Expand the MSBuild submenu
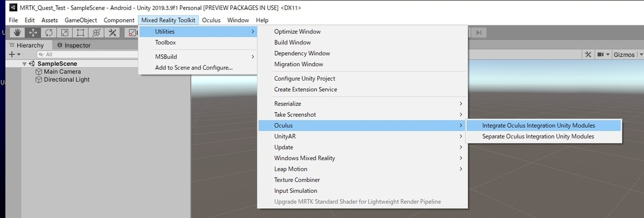Viewport: 644px width, 218px height. (x=198, y=56)
